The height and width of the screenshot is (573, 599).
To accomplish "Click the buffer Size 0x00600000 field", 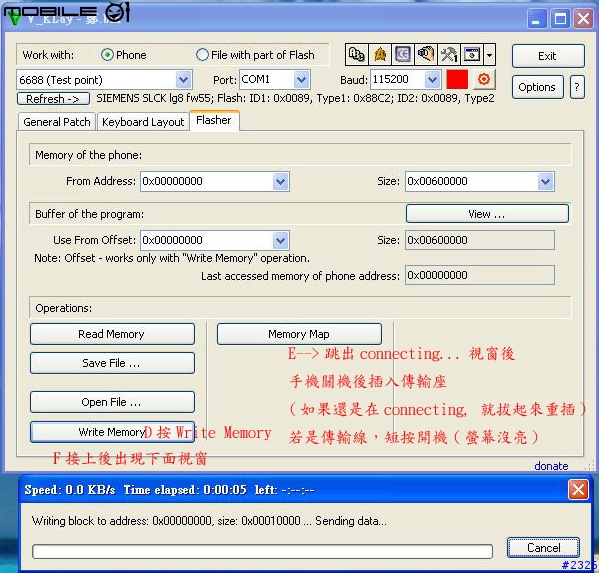I will pos(479,240).
